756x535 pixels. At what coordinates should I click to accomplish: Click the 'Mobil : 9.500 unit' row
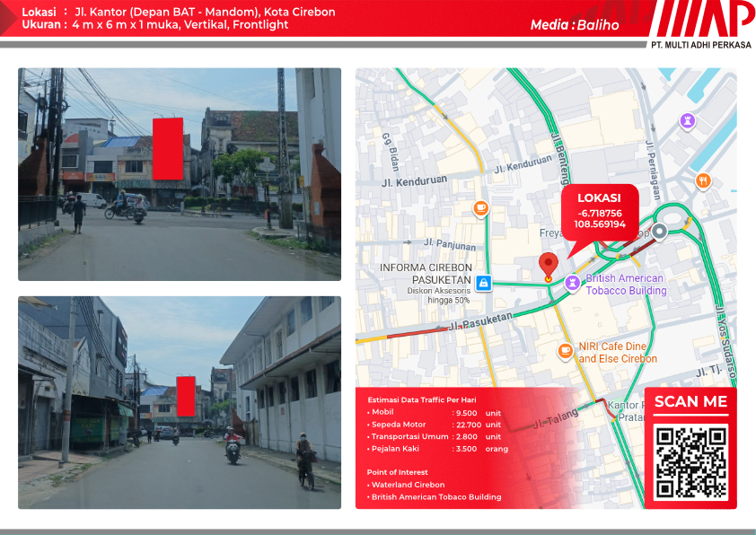click(x=434, y=413)
